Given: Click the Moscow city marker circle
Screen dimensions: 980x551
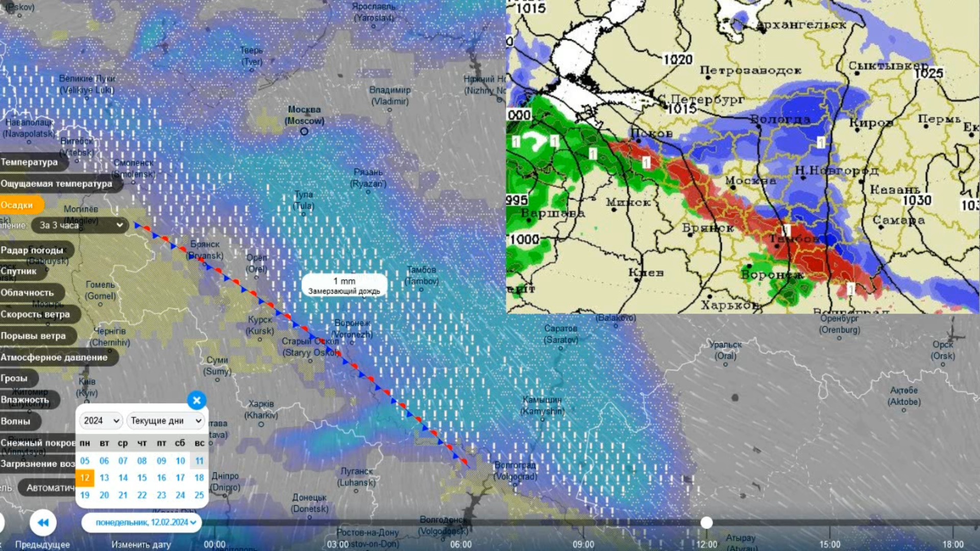Looking at the screenshot, I should (304, 132).
